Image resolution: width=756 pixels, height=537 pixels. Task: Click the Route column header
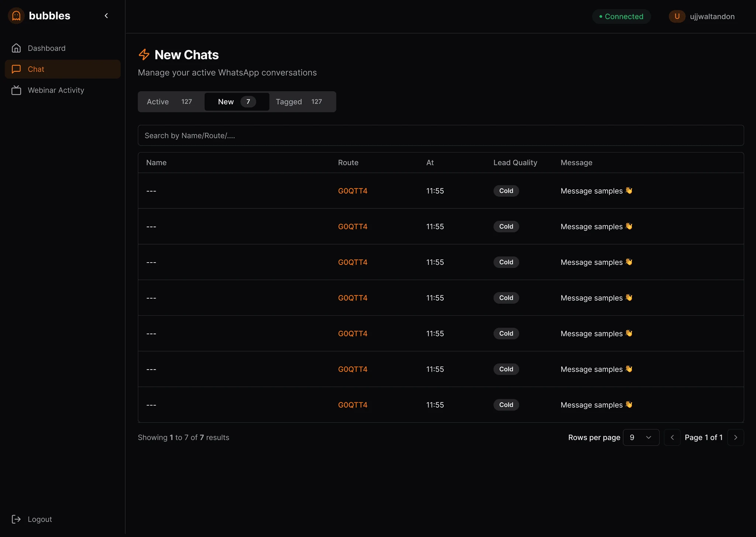tap(348, 163)
